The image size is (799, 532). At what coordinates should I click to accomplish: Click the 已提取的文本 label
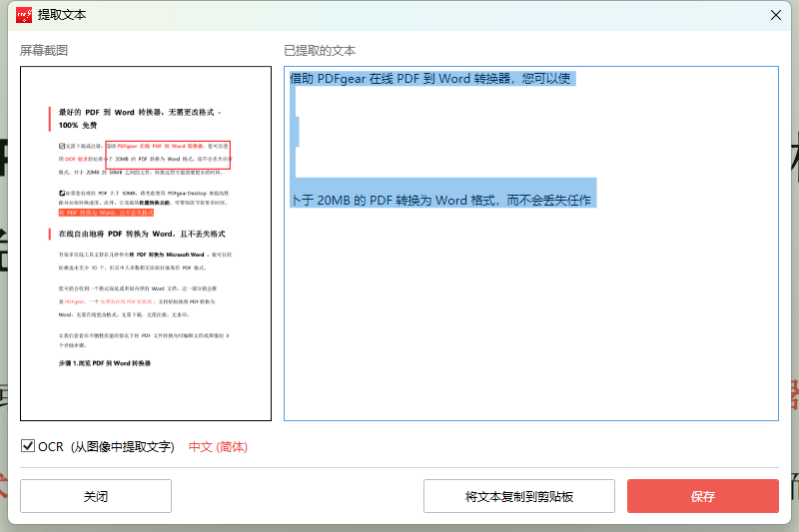pos(320,50)
